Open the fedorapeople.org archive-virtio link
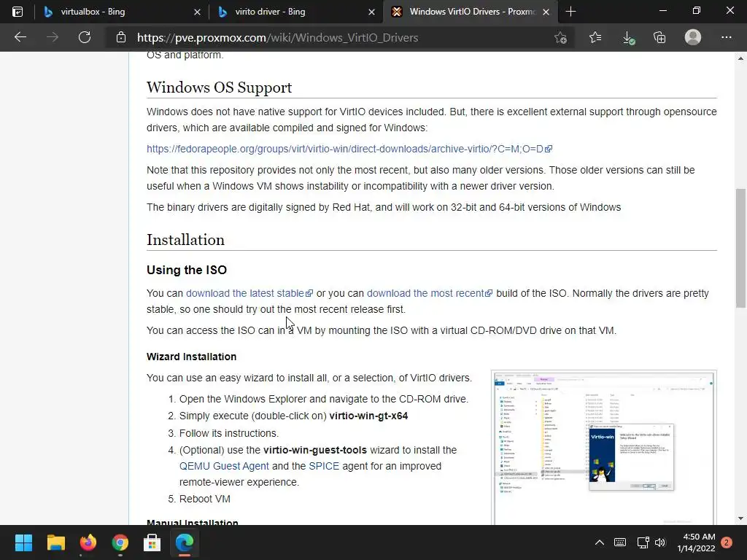 pos(349,149)
